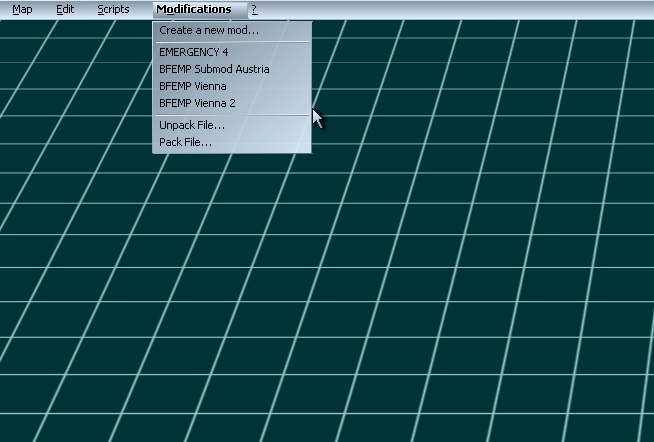Pick the BFEMP Vienna 2 mod
This screenshot has width=654, height=442.
tap(197, 103)
